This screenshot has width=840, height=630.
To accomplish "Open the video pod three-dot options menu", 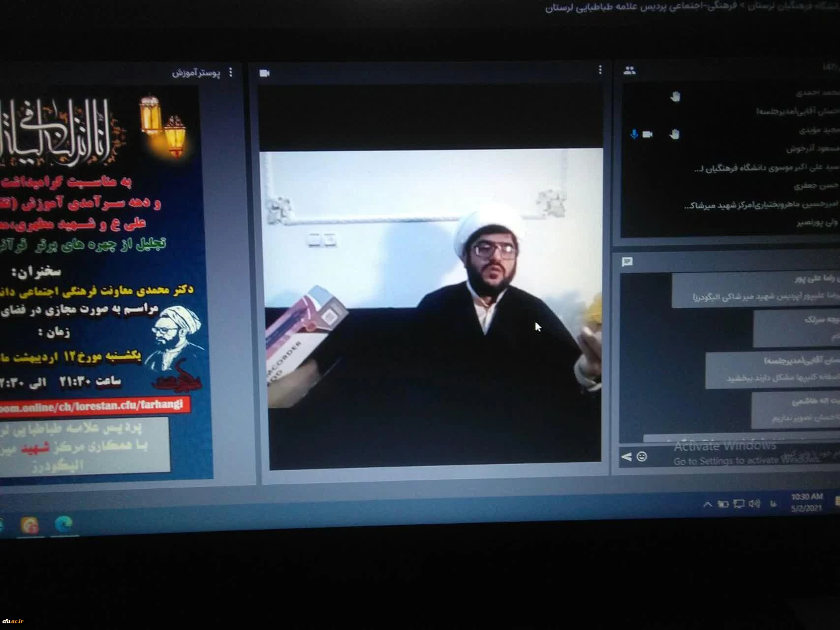I will coord(600,70).
